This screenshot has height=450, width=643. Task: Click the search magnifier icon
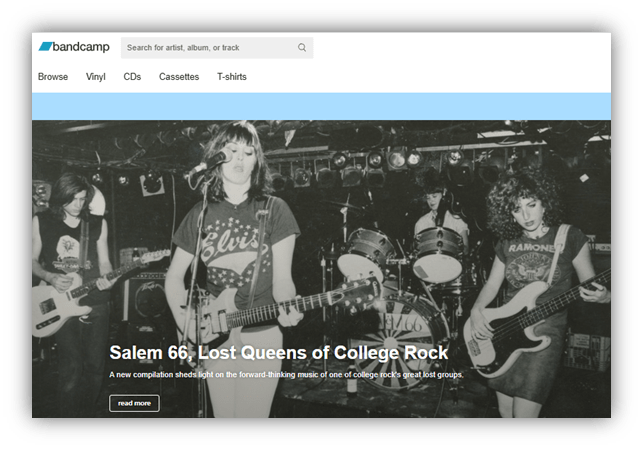(x=302, y=47)
